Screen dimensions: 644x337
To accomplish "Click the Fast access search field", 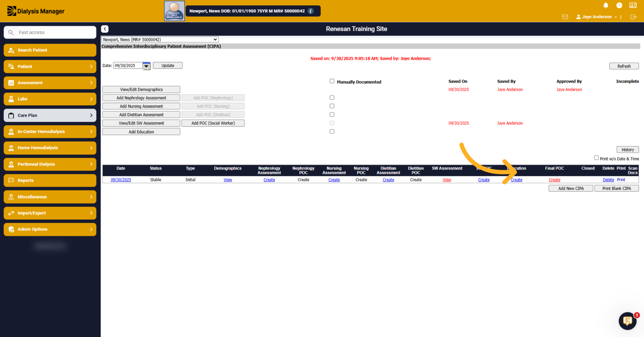I will pos(50,32).
